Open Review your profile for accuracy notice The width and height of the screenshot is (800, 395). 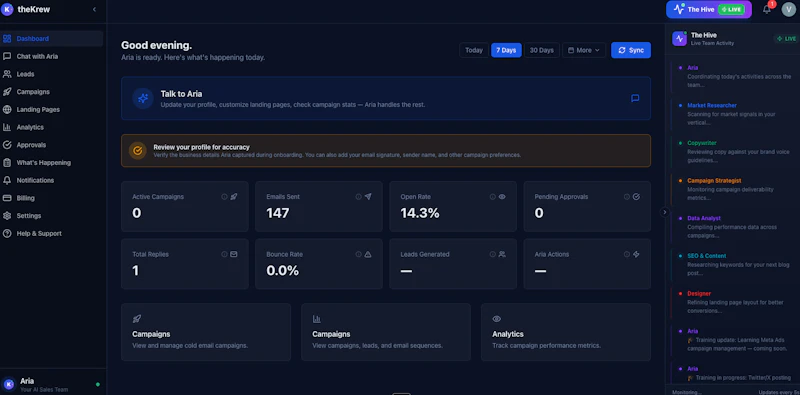(x=386, y=151)
